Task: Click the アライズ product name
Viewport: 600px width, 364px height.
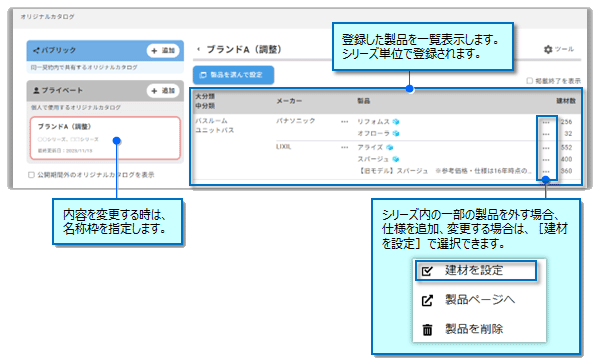Action: click(370, 147)
